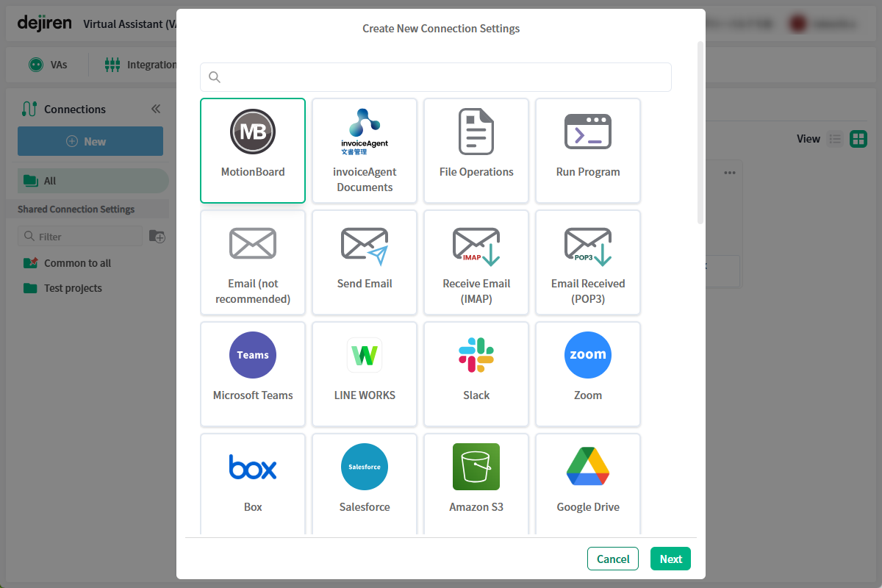Select the File Operations document icon
This screenshot has width=882, height=588.
[x=476, y=132]
